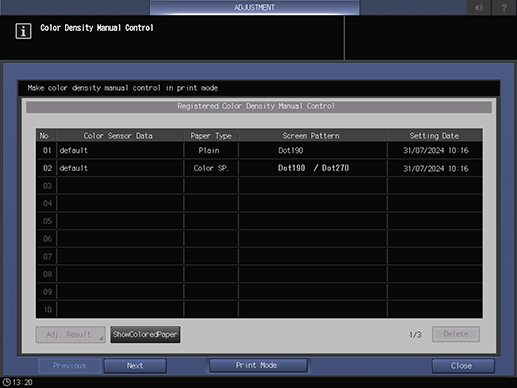The width and height of the screenshot is (517, 388).
Task: Click the Paper Type column header
Action: point(211,136)
